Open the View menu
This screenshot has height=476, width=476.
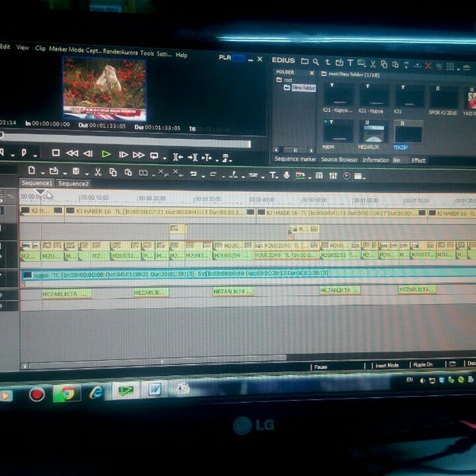coord(22,47)
